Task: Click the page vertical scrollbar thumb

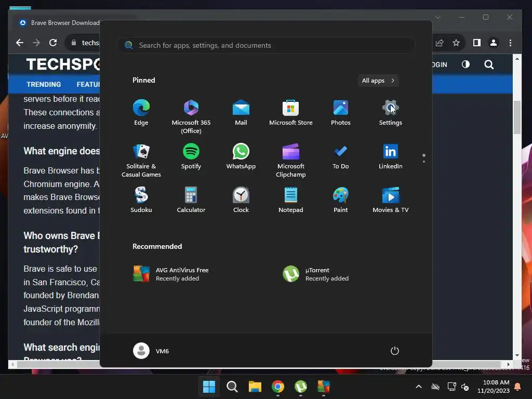Action: click(x=517, y=117)
